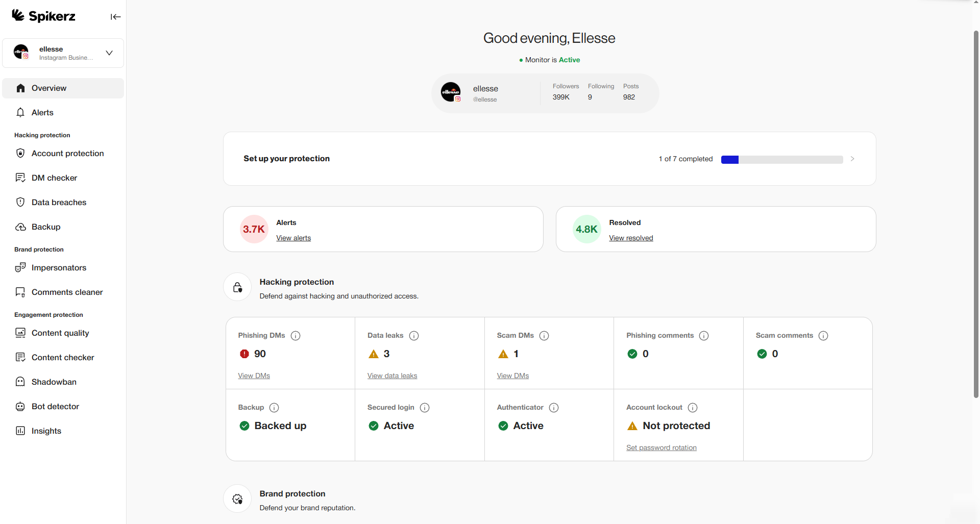Click Posts 982 value

pyautogui.click(x=629, y=97)
